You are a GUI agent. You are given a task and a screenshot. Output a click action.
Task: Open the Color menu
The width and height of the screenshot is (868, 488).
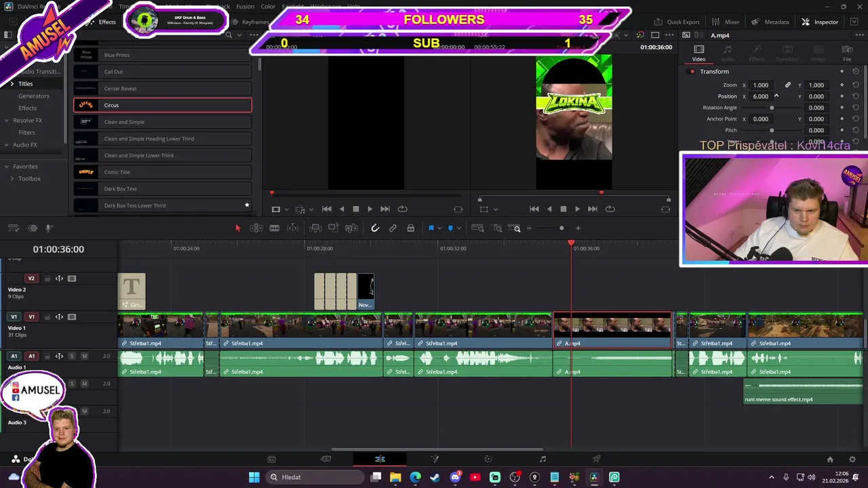(x=269, y=6)
